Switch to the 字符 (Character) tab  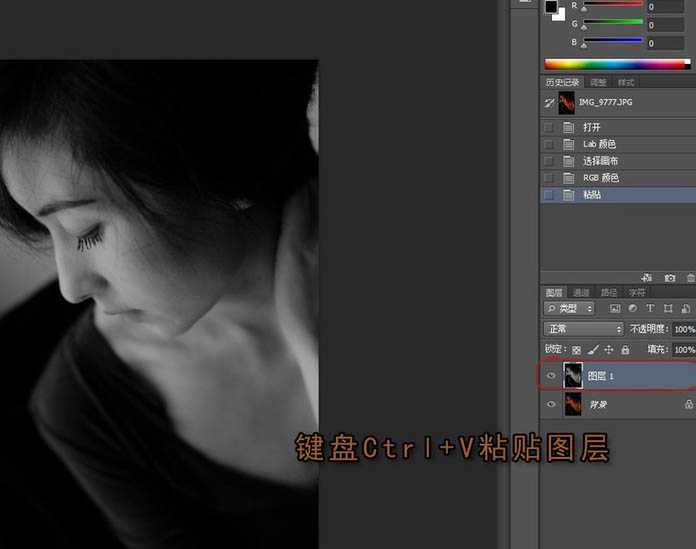tap(637, 292)
